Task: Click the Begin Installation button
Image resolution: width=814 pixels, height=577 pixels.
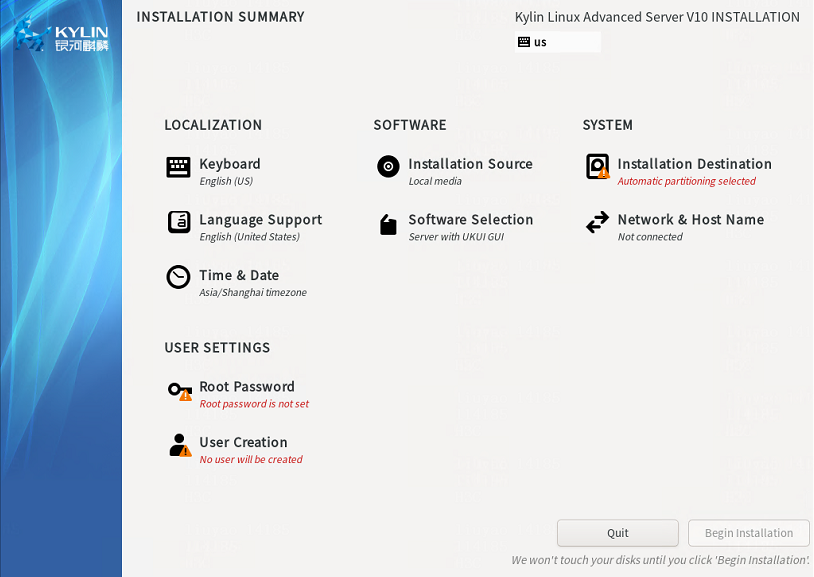Action: (x=749, y=533)
